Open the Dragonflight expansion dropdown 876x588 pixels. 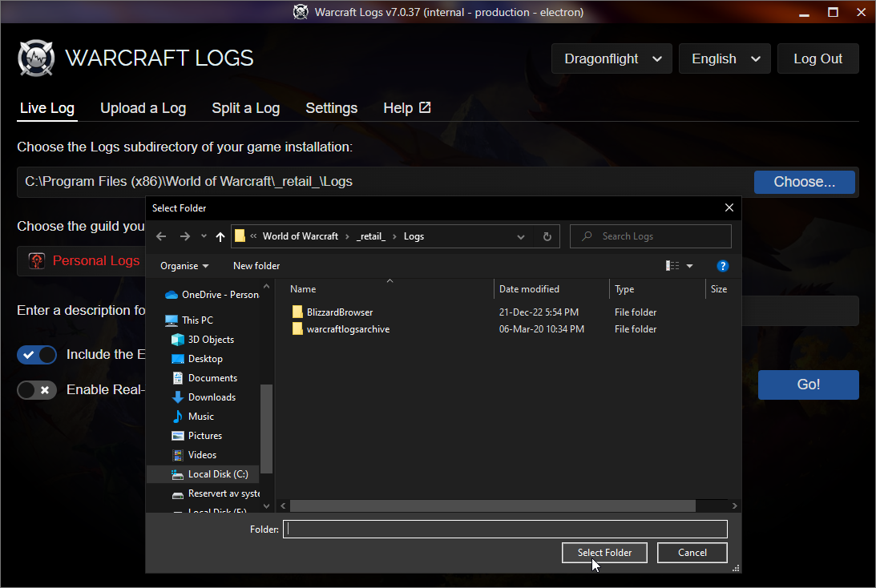pos(612,58)
